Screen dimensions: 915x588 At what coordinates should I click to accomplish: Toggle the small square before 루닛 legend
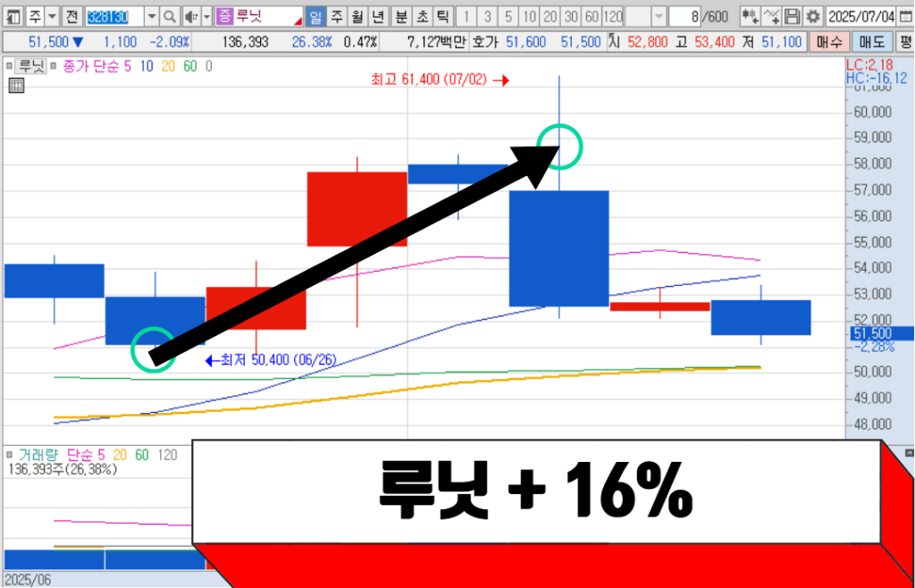pyautogui.click(x=9, y=66)
